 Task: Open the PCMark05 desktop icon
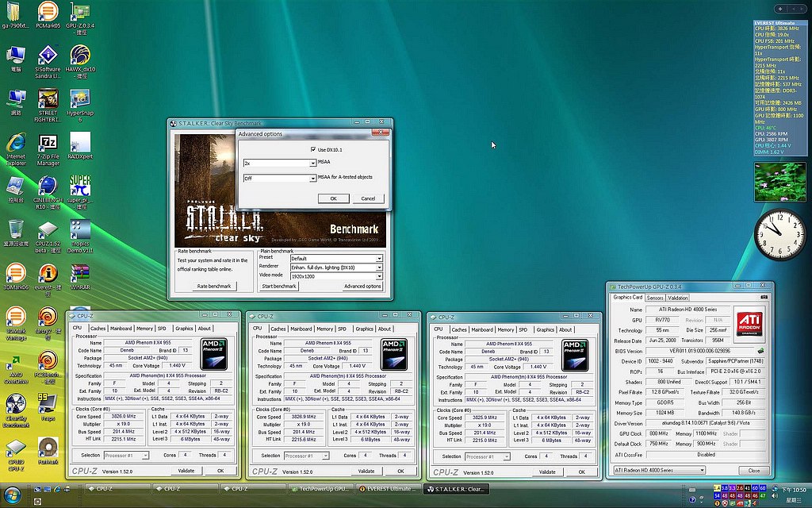pyautogui.click(x=48, y=16)
